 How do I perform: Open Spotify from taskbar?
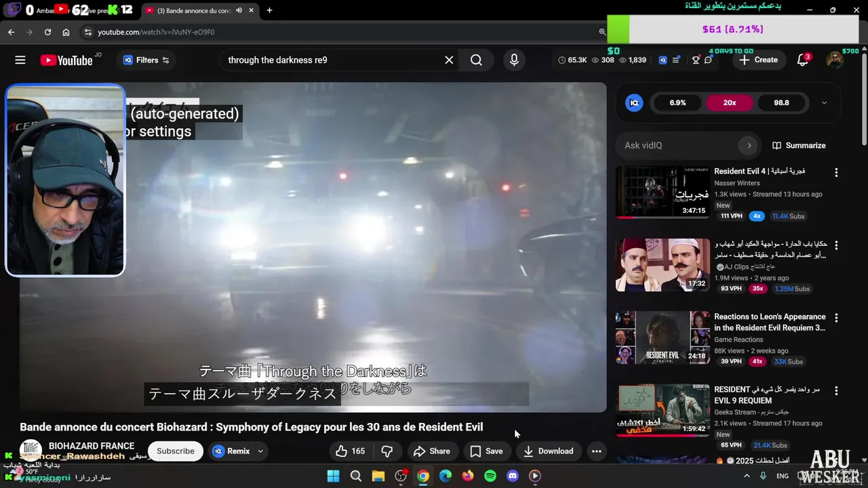490,476
